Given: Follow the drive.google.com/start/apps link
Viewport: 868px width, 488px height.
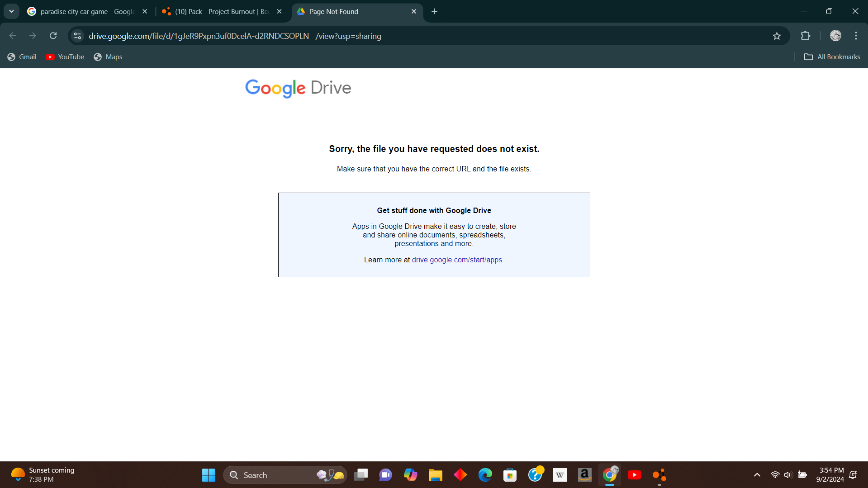Looking at the screenshot, I should pyautogui.click(x=457, y=260).
